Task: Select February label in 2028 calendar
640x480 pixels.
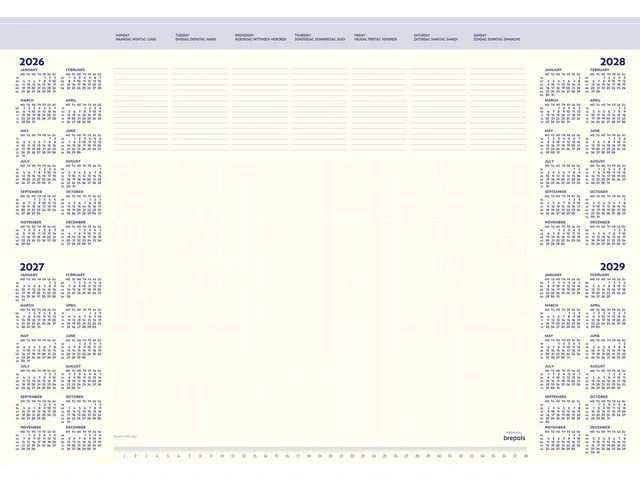Action: click(x=601, y=71)
